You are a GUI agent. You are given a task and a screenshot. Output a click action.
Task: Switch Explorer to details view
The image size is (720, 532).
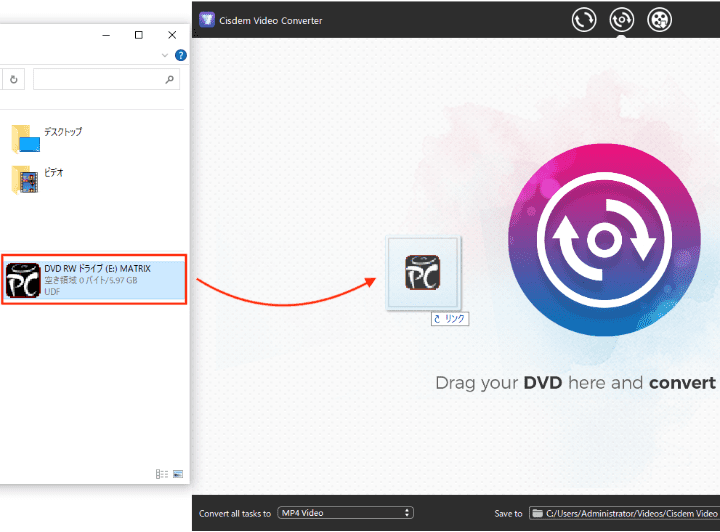[x=161, y=474]
